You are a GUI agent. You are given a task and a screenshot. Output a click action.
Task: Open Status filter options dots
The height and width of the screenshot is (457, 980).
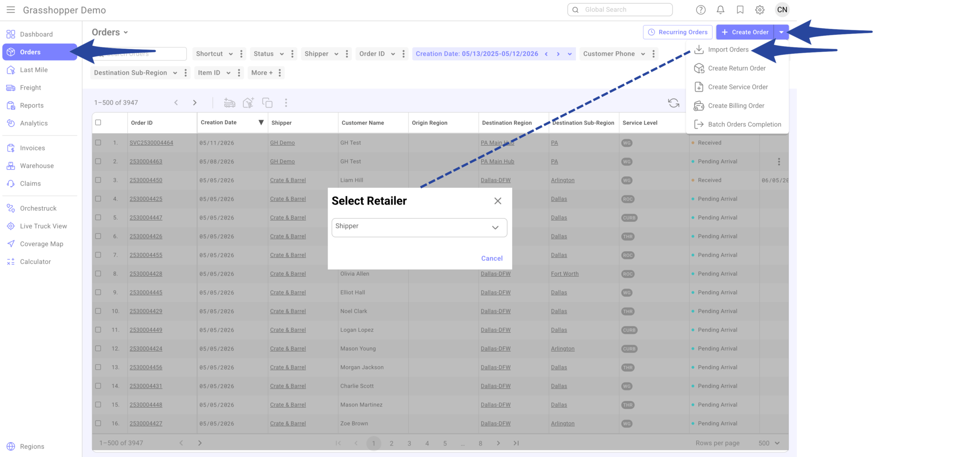292,54
